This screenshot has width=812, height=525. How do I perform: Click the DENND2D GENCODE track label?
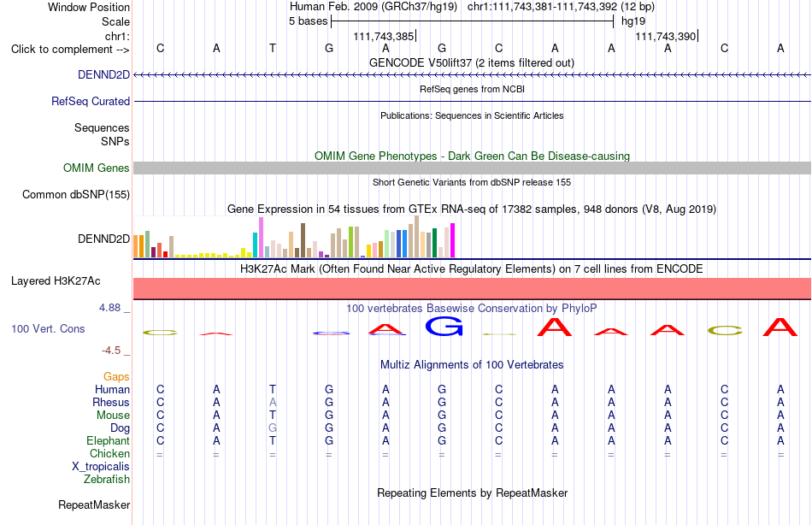[x=103, y=74]
